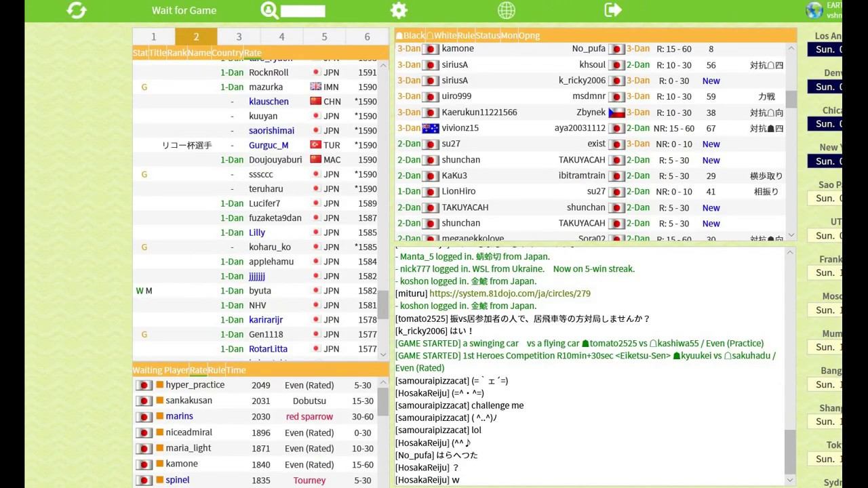
Task: Select waiting player spinel
Action: click(x=178, y=480)
